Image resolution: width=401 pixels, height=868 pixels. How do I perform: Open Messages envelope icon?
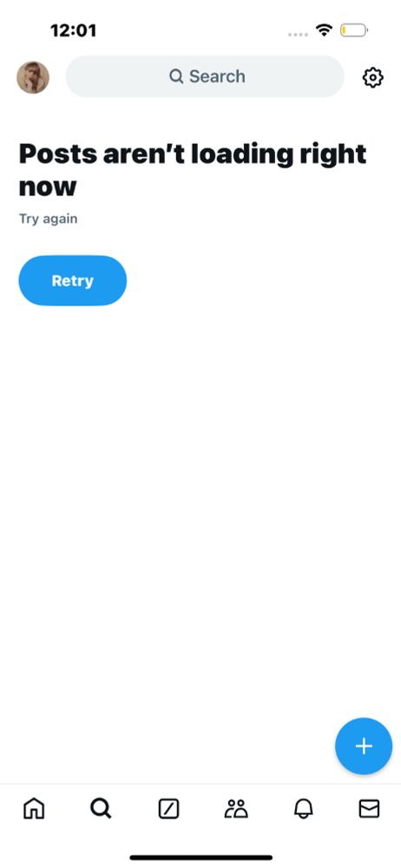[369, 809]
